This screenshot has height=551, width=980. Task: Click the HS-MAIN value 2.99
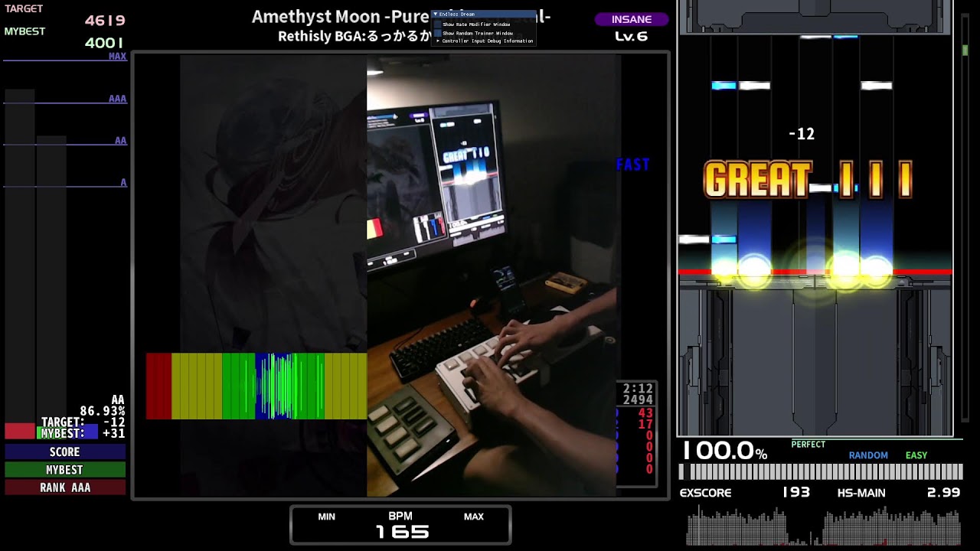click(x=943, y=493)
